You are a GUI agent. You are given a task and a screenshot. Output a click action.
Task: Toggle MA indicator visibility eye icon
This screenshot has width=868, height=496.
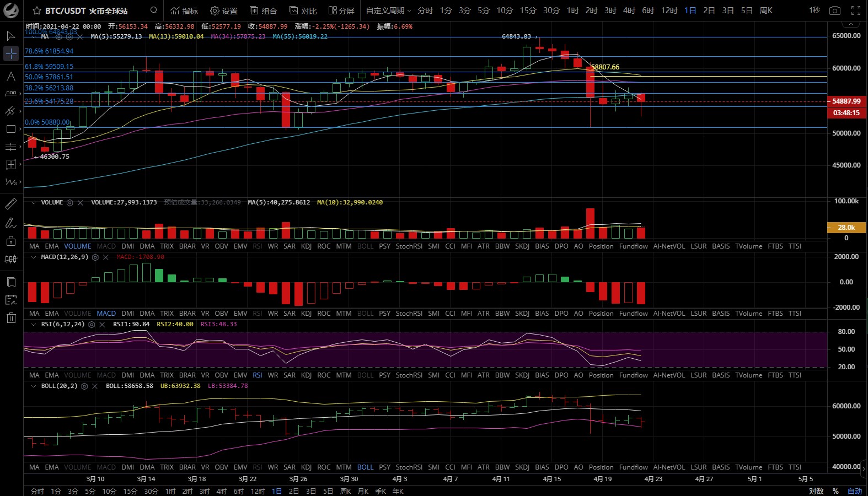pos(58,36)
